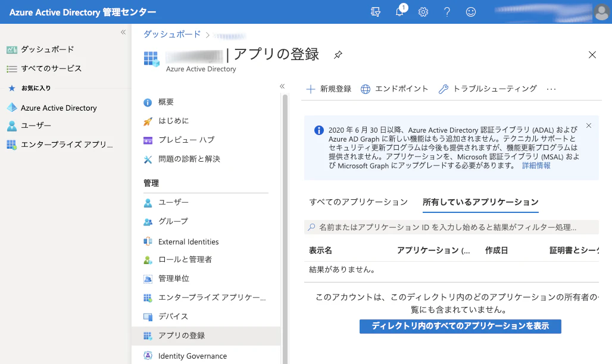
Task: Open トラブルシューティング in the toolbar
Action: tap(488, 89)
